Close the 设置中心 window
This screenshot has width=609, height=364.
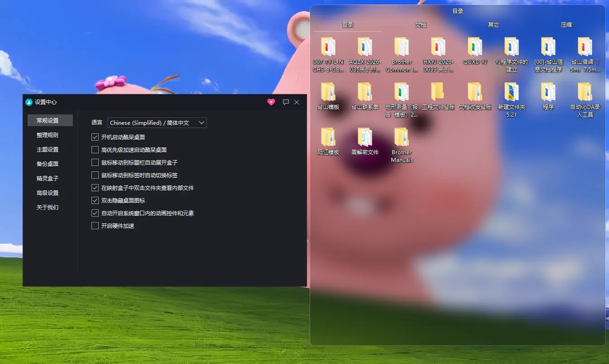click(297, 102)
